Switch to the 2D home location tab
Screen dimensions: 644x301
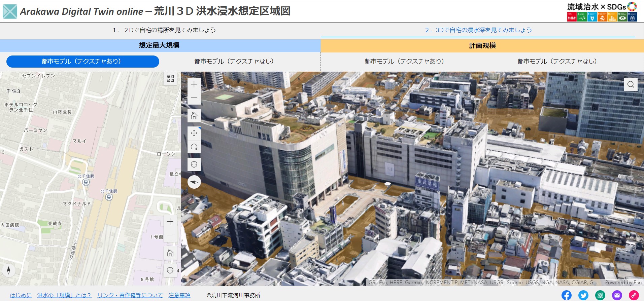click(x=164, y=30)
